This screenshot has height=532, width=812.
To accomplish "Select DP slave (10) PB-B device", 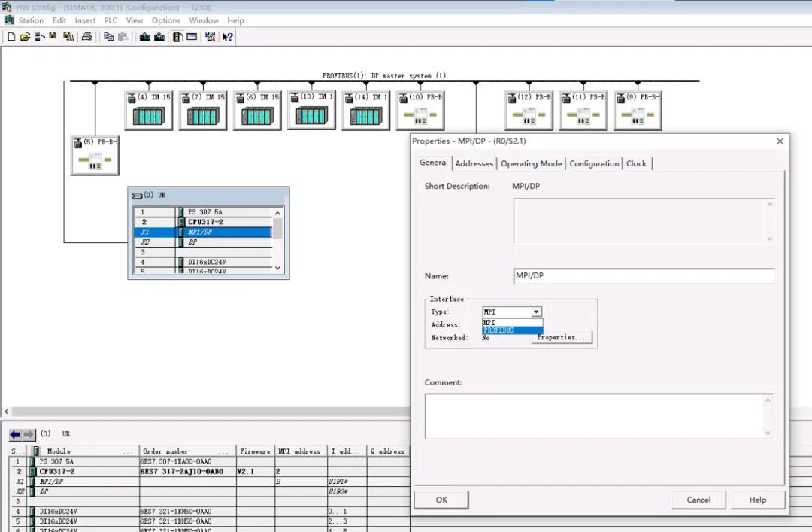I will click(x=420, y=111).
